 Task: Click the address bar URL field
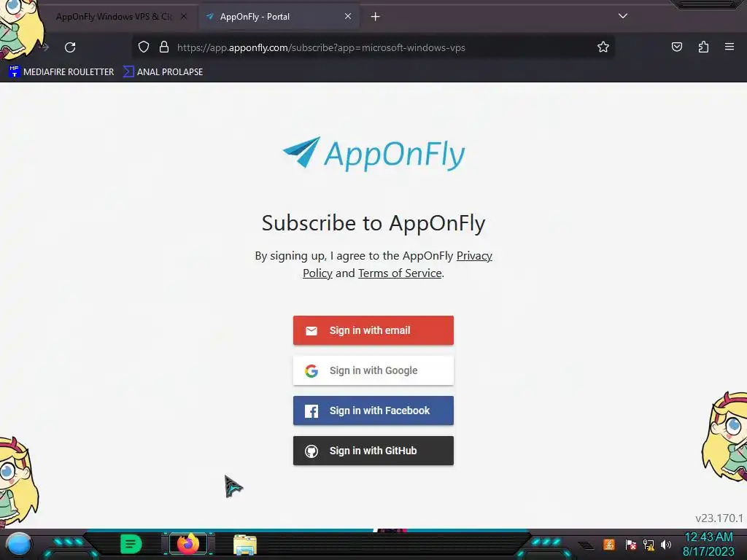click(373, 47)
